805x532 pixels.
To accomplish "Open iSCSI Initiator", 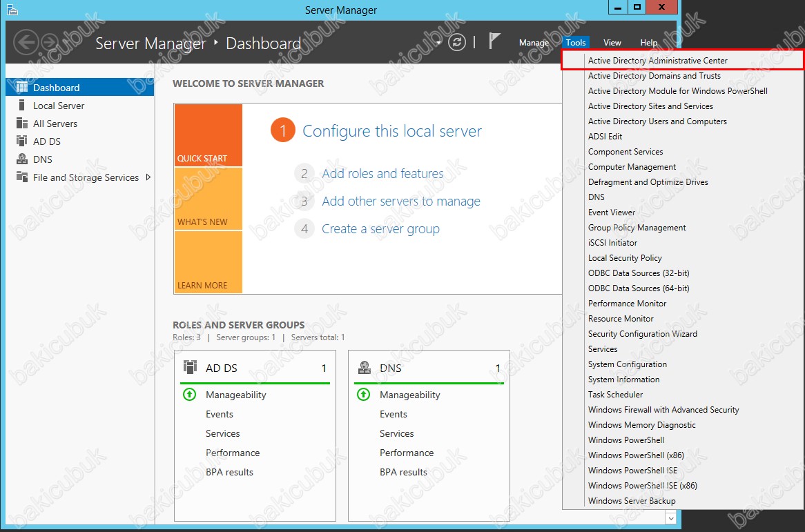I will coord(683,243).
